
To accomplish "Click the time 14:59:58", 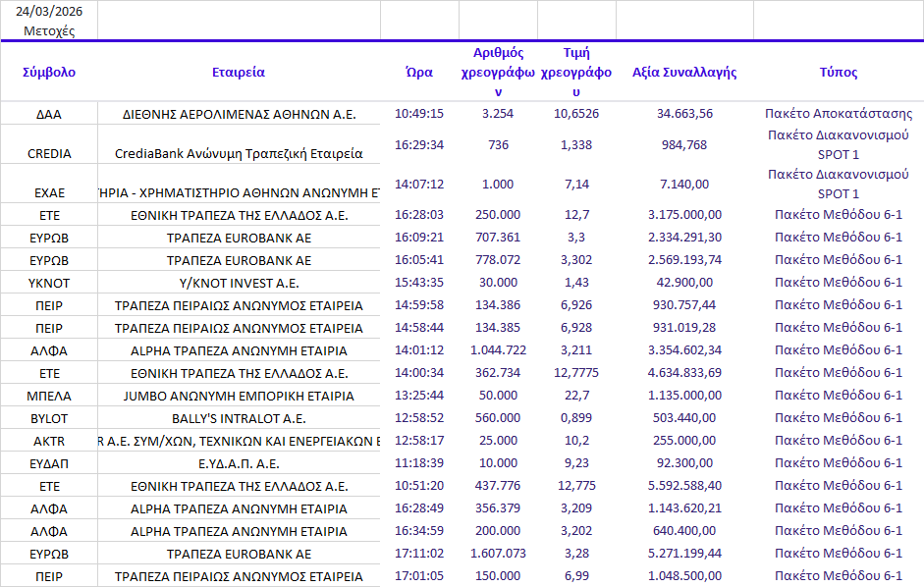I will pyautogui.click(x=419, y=305).
